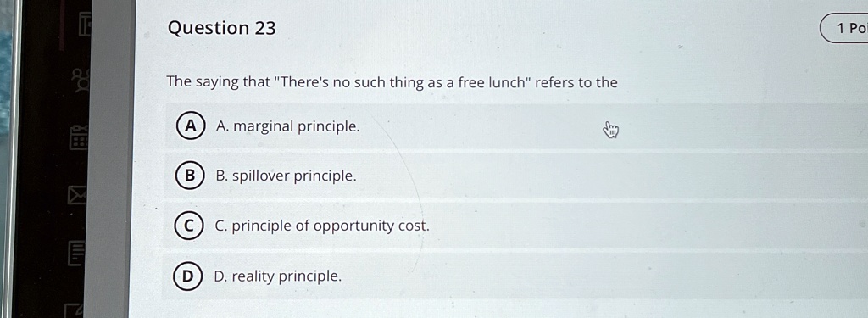Click the 'B. spillover principle.' answer text
Viewport: 868px width, 318px height.
[286, 176]
